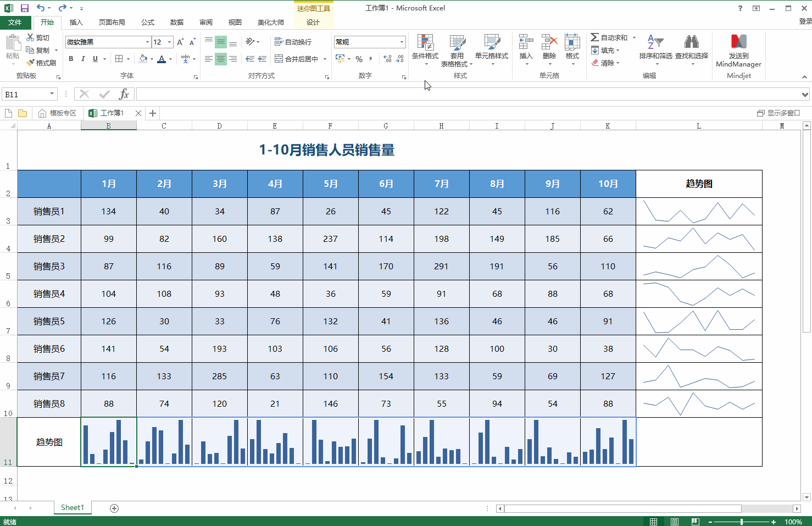Open 排序和筛选 sort and filter
Screen dimensions: 812x526
[655, 49]
